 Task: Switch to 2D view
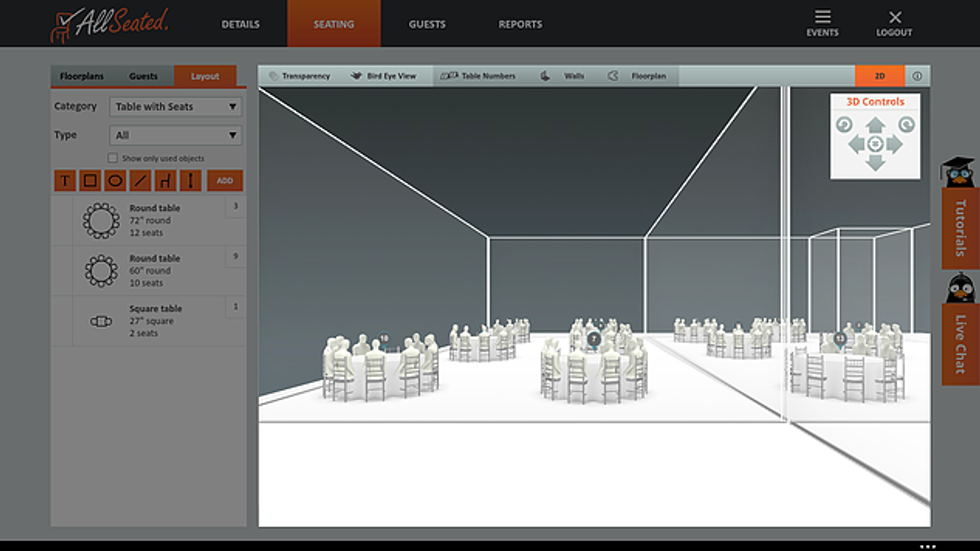pyautogui.click(x=879, y=76)
